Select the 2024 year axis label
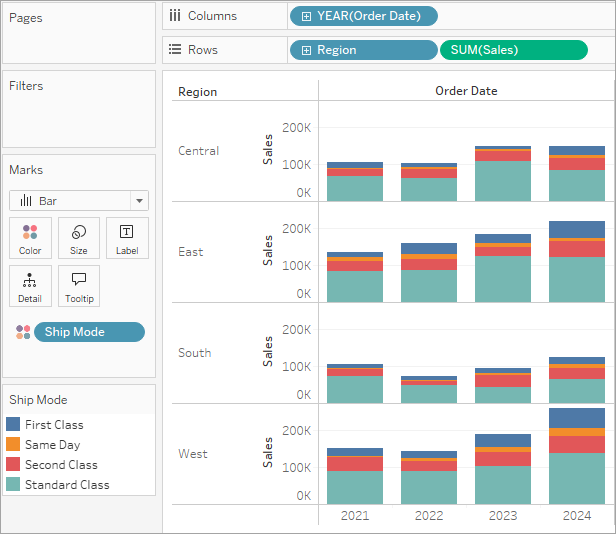The height and width of the screenshot is (534, 616). 577,515
